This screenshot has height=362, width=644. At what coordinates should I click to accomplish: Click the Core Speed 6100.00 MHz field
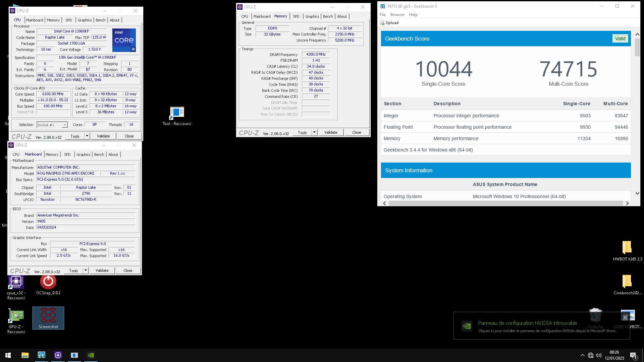53,94
